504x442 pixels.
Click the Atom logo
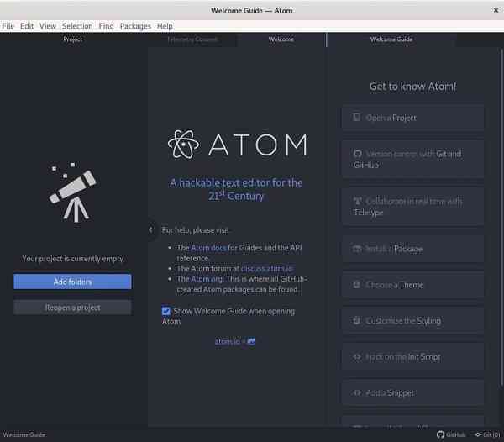(x=238, y=145)
